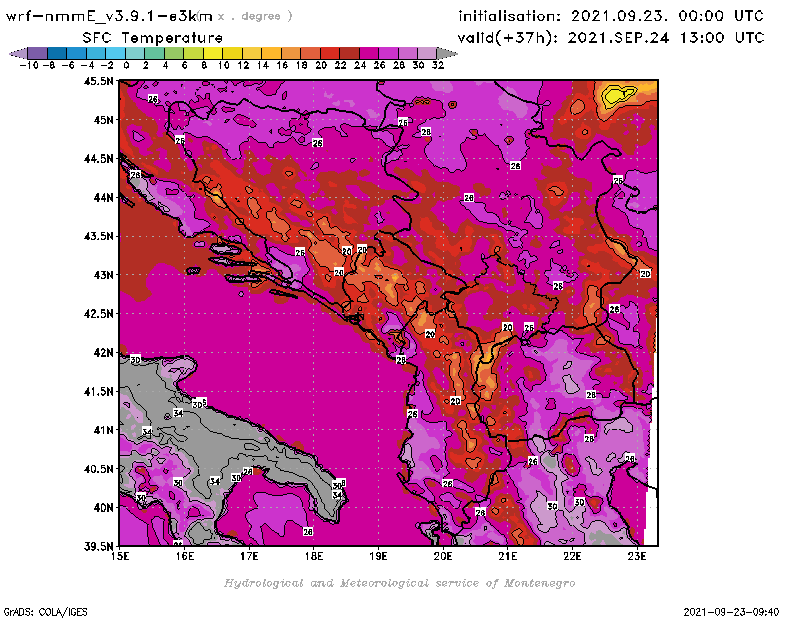Click the legend swatch between -10 and -8
The image size is (800, 618).
(37, 53)
